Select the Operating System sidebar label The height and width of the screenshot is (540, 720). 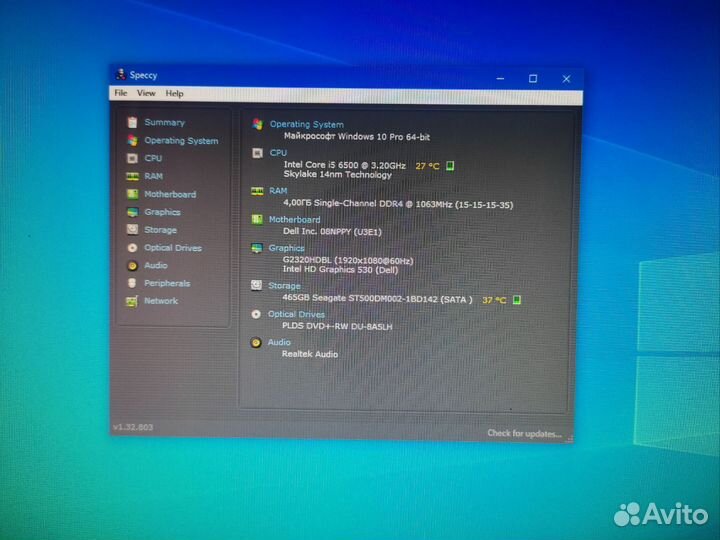tap(181, 141)
